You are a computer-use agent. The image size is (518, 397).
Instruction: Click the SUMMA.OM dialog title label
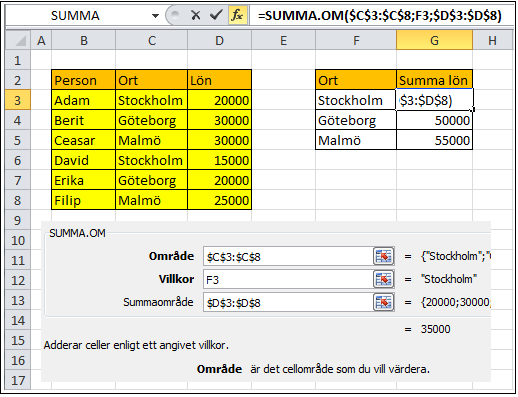coord(77,233)
